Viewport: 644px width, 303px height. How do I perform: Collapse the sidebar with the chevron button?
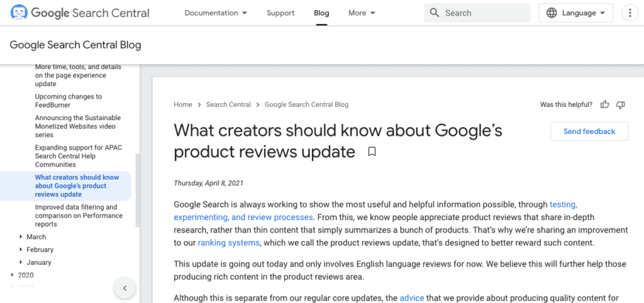click(x=125, y=288)
